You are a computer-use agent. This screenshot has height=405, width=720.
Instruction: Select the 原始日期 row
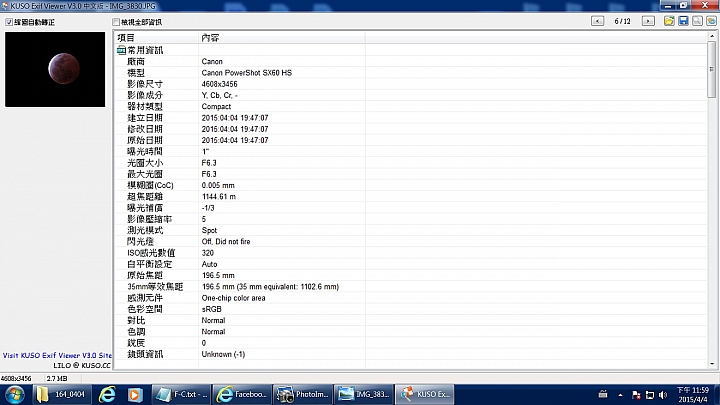point(411,140)
